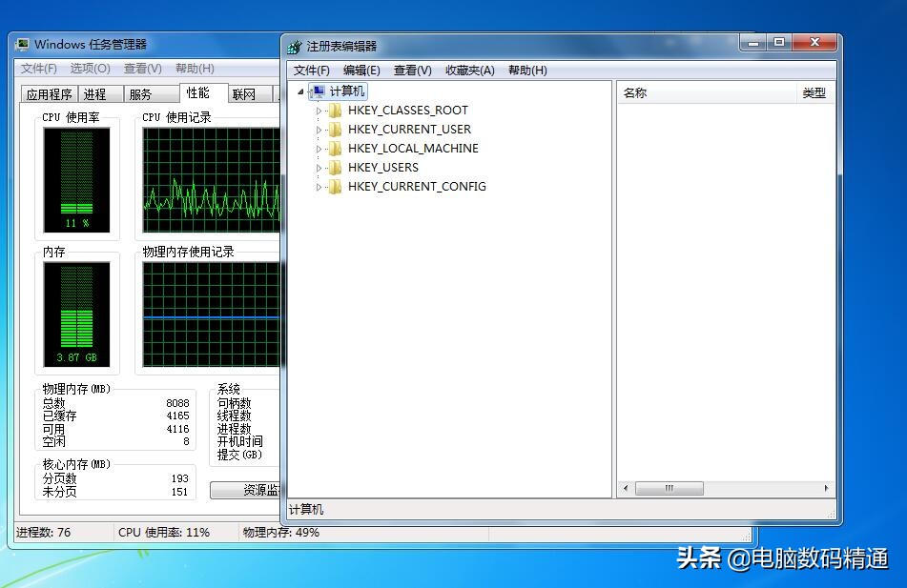Click the 计算机 path in Registry Editor status bar
This screenshot has height=588, width=907.
point(306,509)
